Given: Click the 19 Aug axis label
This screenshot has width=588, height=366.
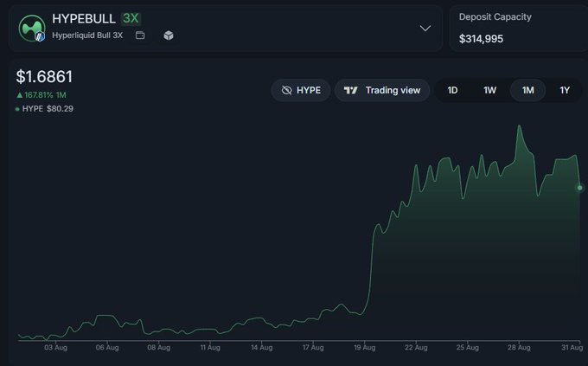Looking at the screenshot, I should click(x=365, y=348).
